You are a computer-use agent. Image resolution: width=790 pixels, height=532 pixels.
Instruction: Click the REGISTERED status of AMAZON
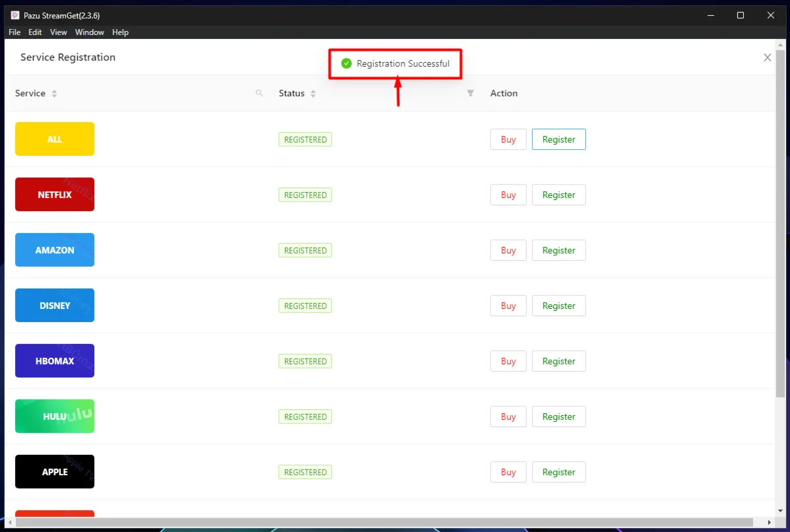(x=306, y=250)
